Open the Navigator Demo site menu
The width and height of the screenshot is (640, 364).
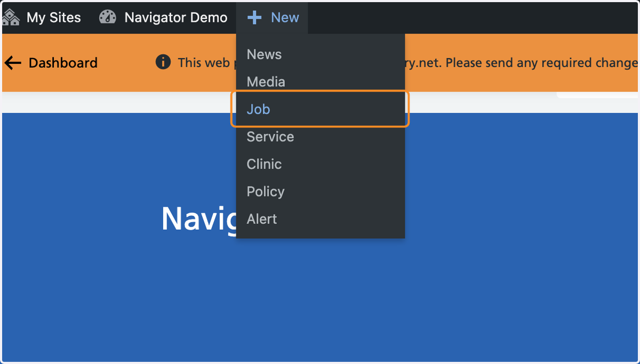coord(163,17)
